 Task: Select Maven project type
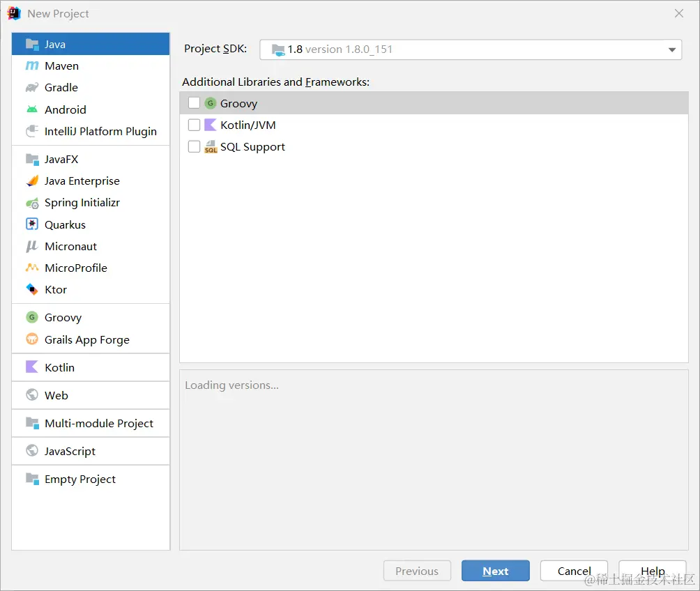point(91,66)
